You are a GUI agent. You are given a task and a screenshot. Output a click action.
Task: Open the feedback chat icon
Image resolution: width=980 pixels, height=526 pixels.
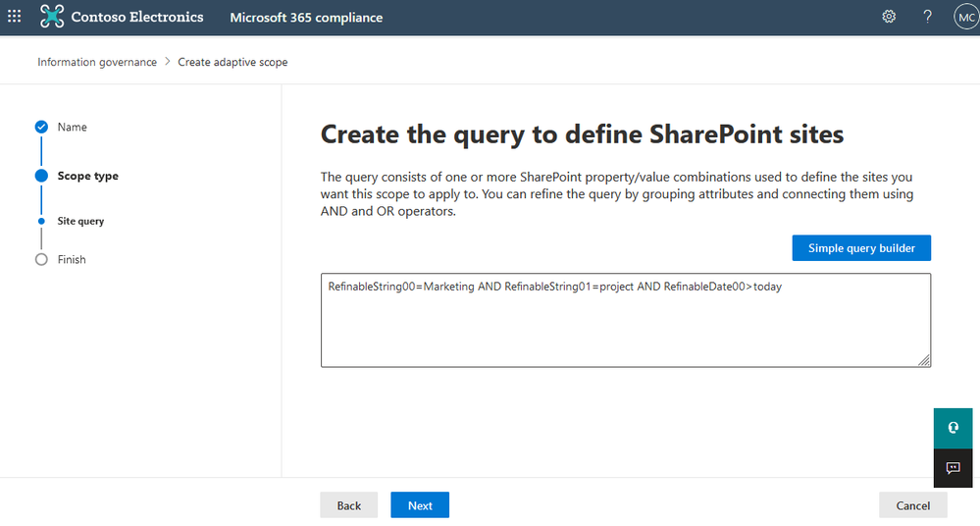(953, 468)
